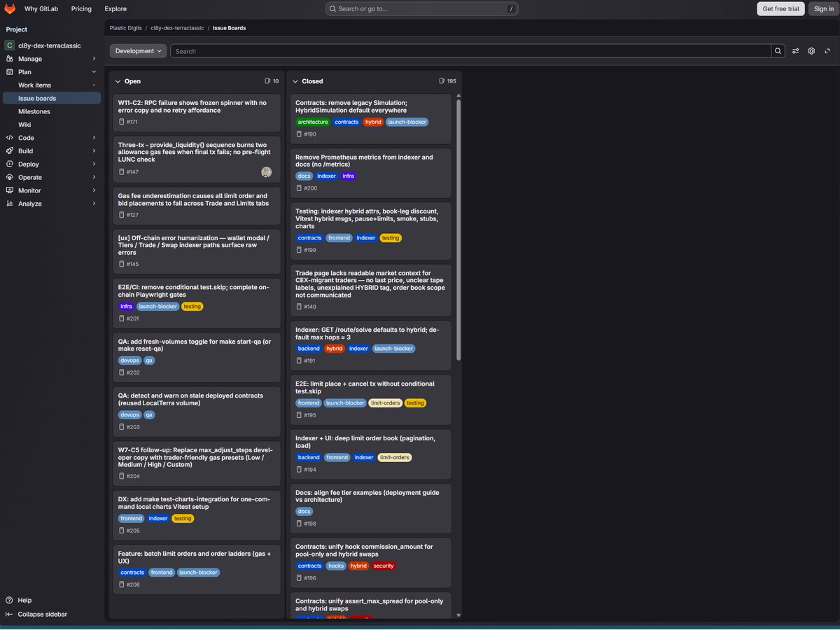Click the GitLab fox logo
This screenshot has height=630, width=840.
(x=10, y=8)
